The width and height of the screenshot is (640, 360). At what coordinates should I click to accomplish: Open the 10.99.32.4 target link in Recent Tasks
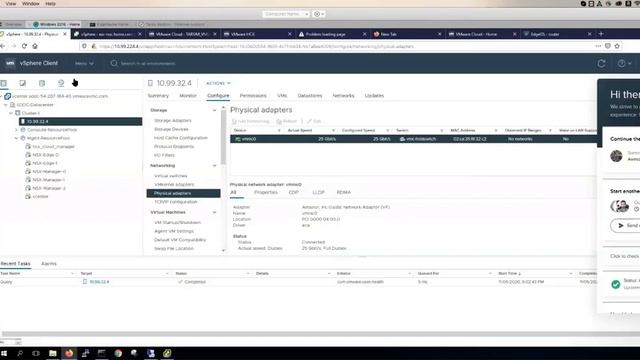tap(99, 282)
